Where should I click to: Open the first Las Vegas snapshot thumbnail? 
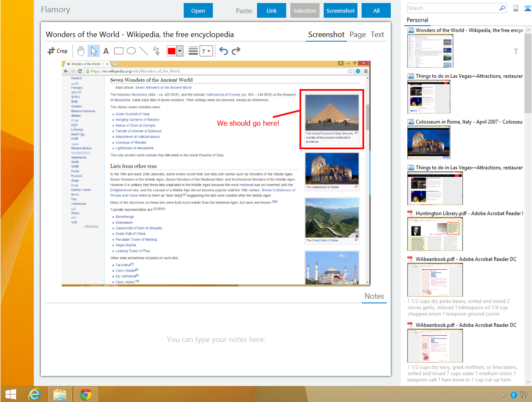pyautogui.click(x=429, y=96)
